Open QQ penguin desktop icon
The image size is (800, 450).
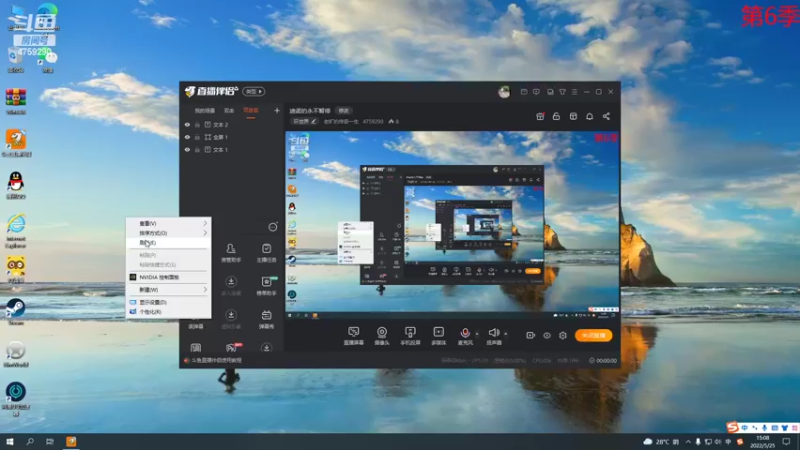(16, 185)
